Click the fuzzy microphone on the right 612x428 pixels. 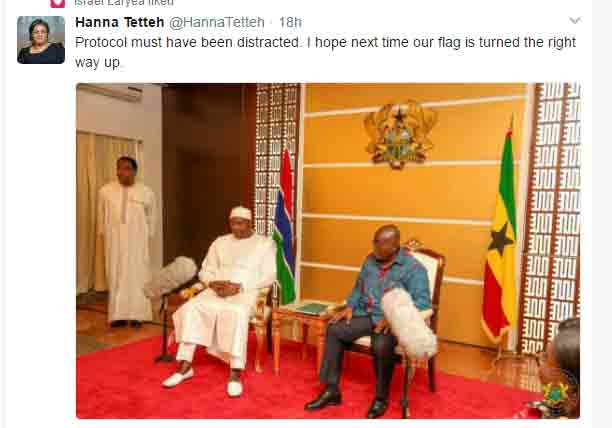[409, 325]
